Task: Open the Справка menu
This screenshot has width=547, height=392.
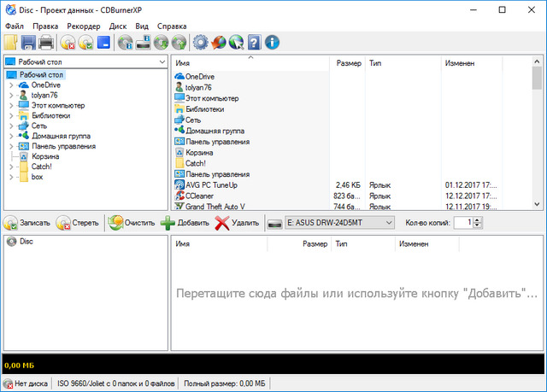Action: pyautogui.click(x=173, y=26)
